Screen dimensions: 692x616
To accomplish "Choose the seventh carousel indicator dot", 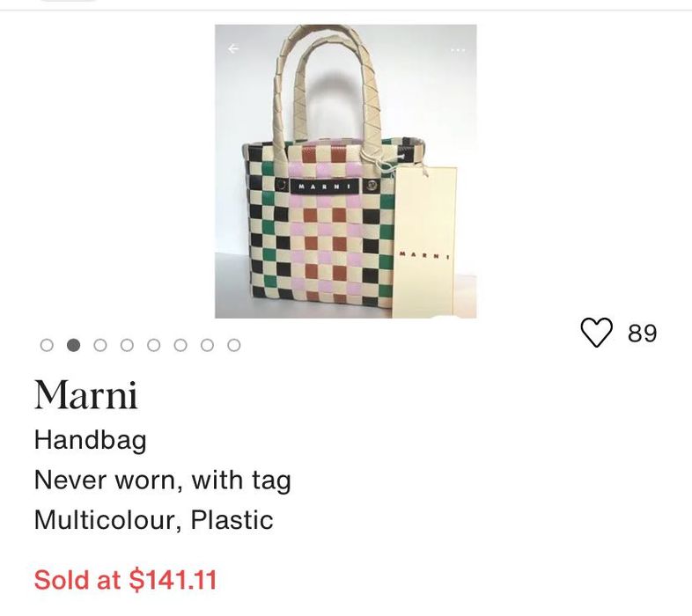I will click(x=207, y=346).
